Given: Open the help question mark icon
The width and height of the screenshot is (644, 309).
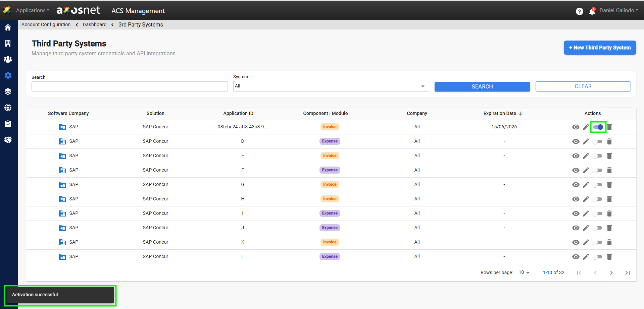Looking at the screenshot, I should tap(579, 11).
